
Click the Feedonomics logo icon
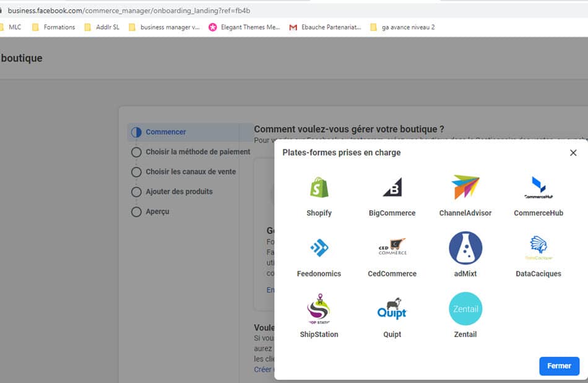click(319, 248)
